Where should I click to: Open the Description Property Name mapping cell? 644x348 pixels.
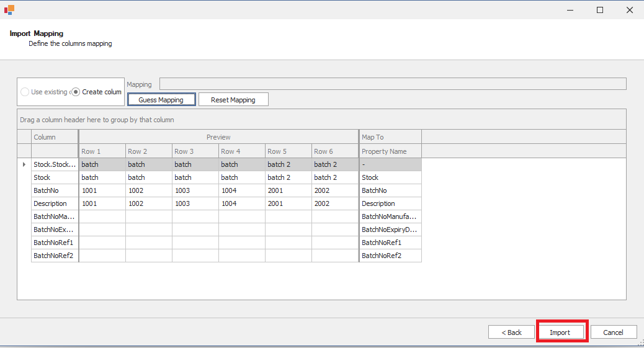391,203
